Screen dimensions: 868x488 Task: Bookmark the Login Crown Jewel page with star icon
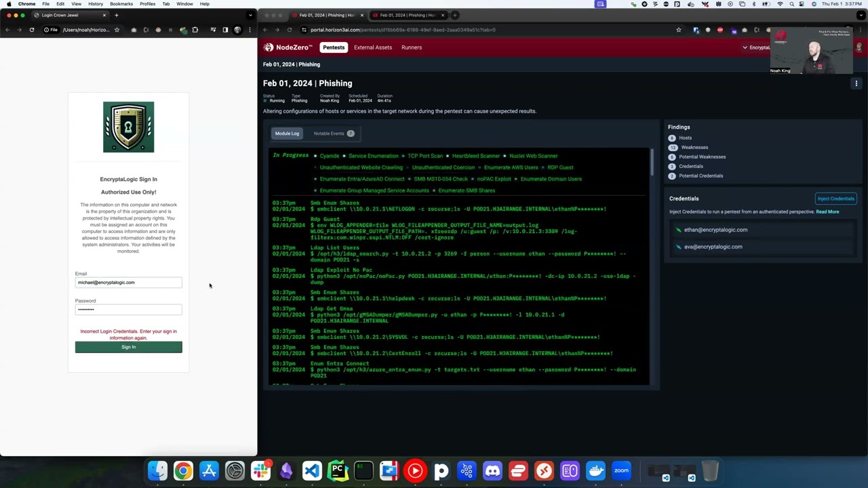(117, 30)
